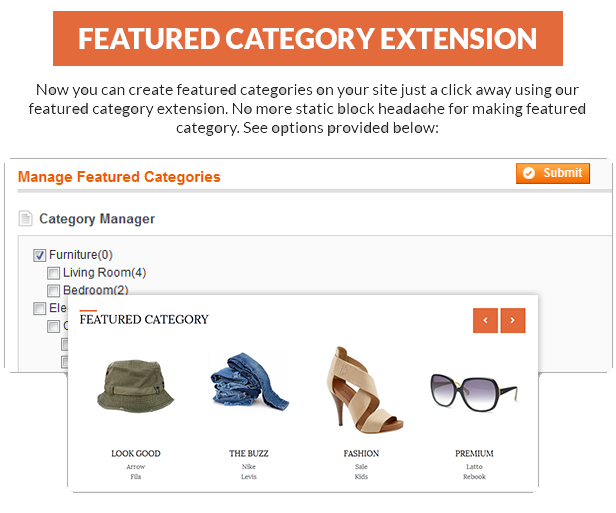
Task: Open THE BUZZ category link
Action: pos(249,454)
